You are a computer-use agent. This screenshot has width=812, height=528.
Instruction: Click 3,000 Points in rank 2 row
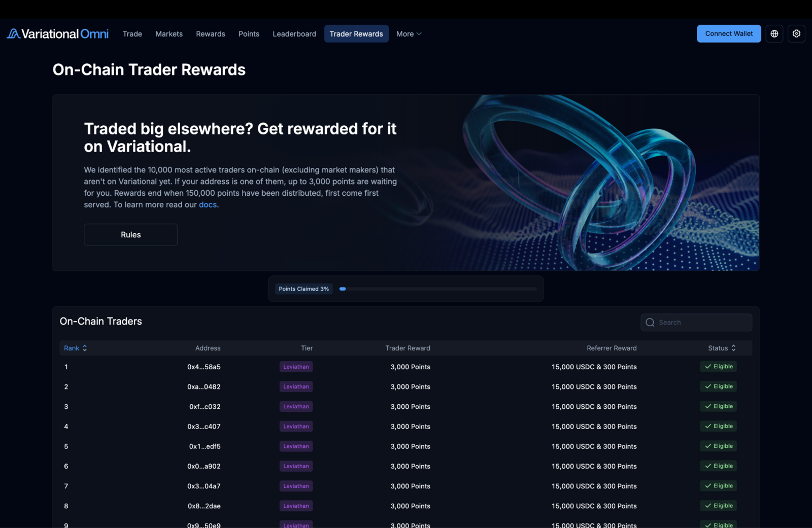pos(411,386)
